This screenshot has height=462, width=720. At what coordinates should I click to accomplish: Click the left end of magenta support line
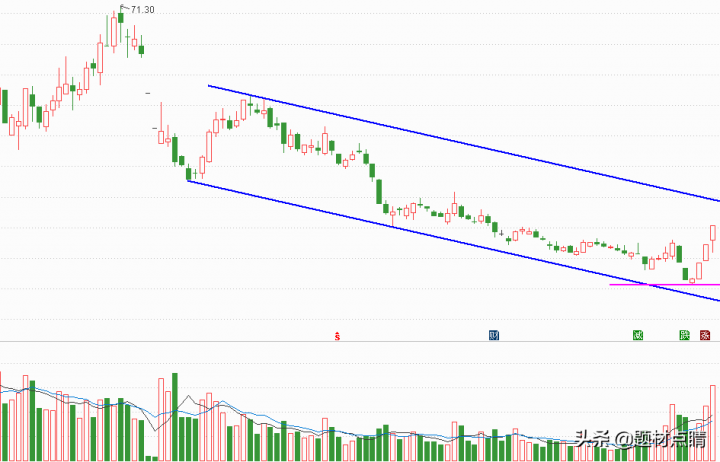tap(611, 285)
